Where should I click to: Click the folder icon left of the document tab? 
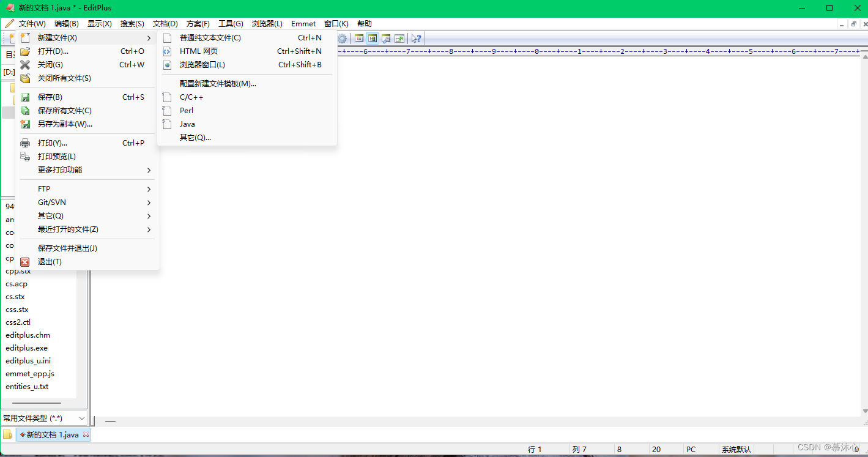pyautogui.click(x=7, y=434)
